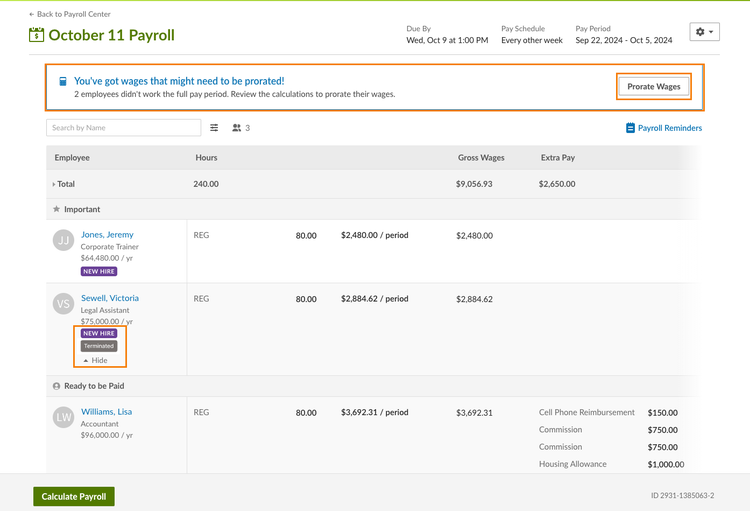Click the star icon next to Important

56,209
